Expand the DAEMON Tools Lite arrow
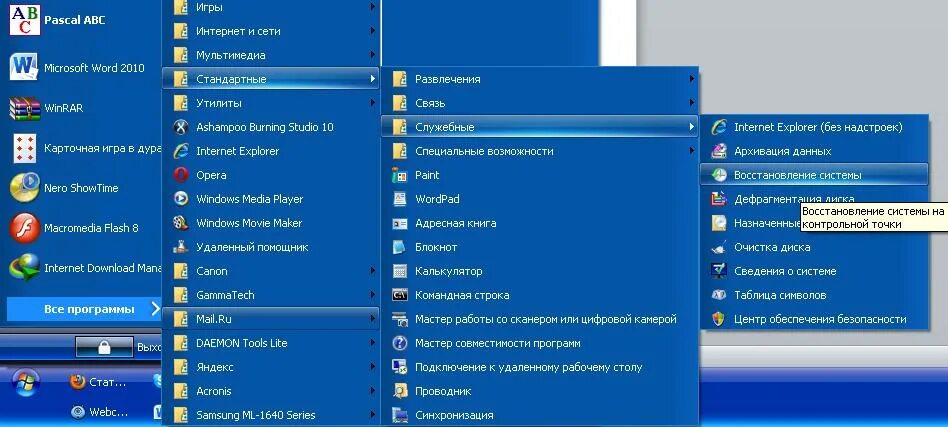Screen dimensions: 948x427 [372, 343]
